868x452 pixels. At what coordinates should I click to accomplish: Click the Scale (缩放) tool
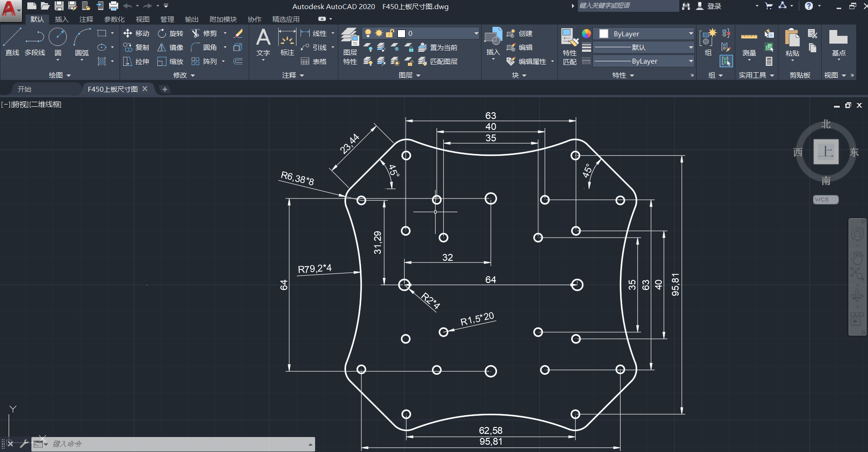tap(171, 61)
